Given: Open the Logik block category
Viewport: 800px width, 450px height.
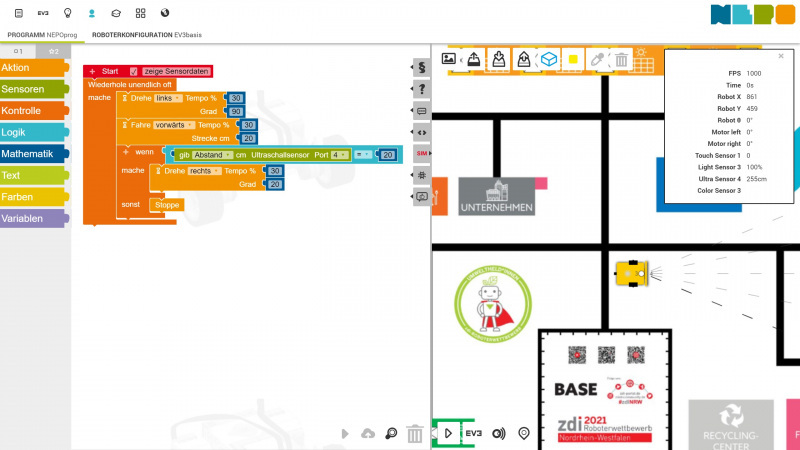Looking at the screenshot, I should pyautogui.click(x=34, y=132).
